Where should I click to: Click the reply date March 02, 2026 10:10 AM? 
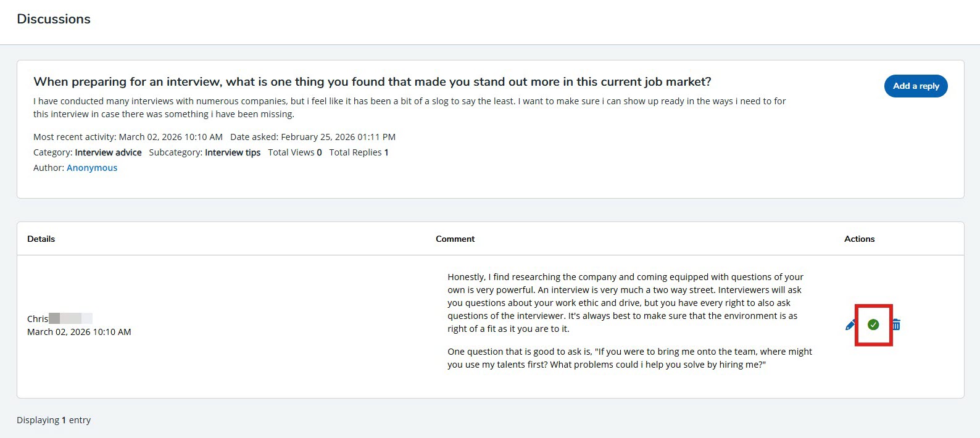pos(79,332)
